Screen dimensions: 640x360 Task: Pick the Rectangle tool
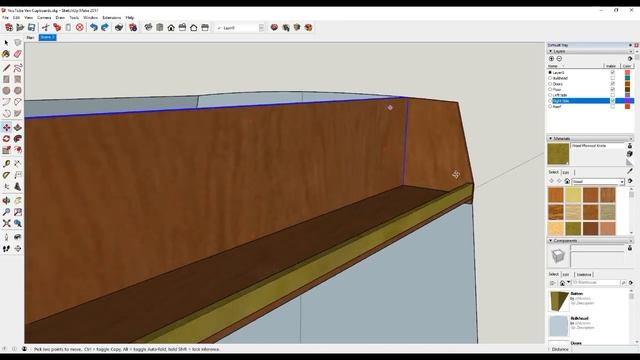[6, 79]
